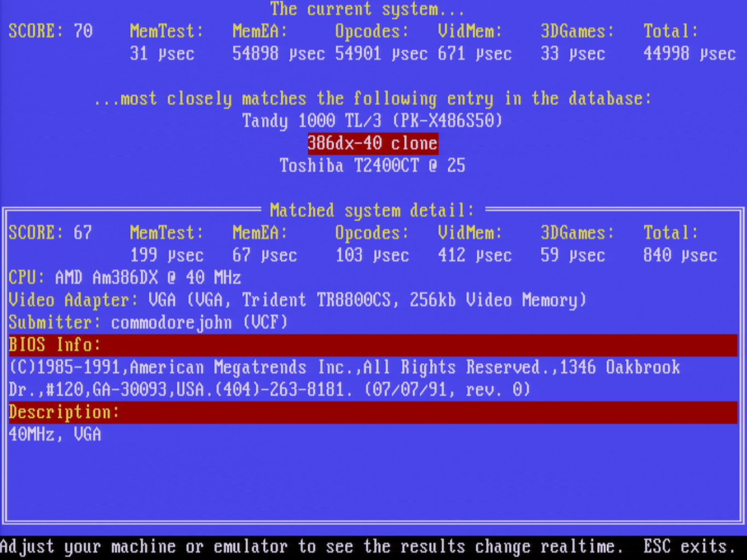Click the "CPU: AMD Am386DX @ 40 MHz" line
Screen dimensions: 747x560
coord(125,278)
